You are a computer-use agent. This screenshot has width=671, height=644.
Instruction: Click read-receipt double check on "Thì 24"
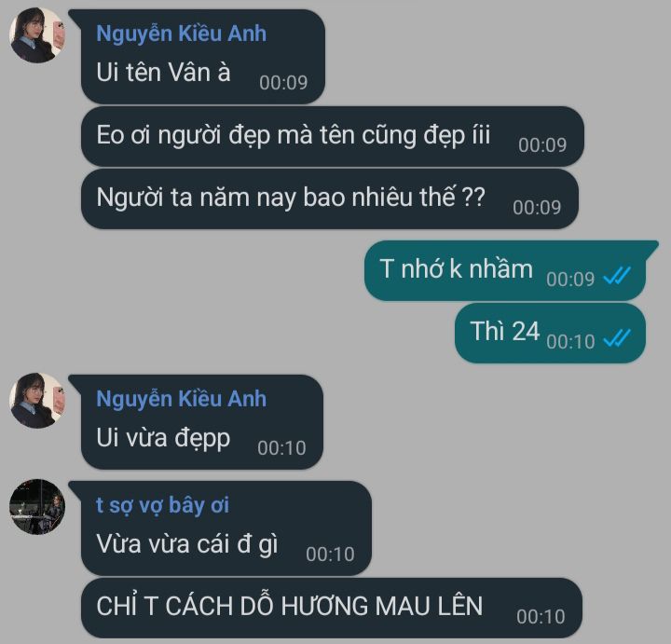(617, 338)
